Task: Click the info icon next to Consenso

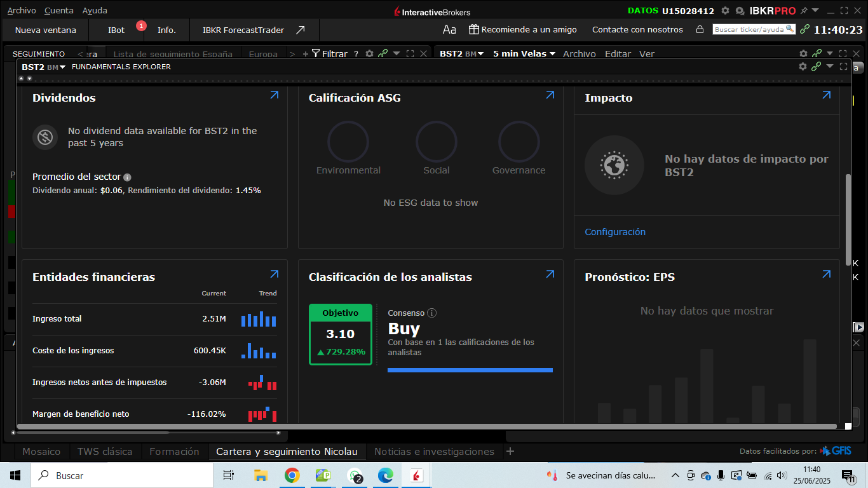Action: click(x=432, y=313)
